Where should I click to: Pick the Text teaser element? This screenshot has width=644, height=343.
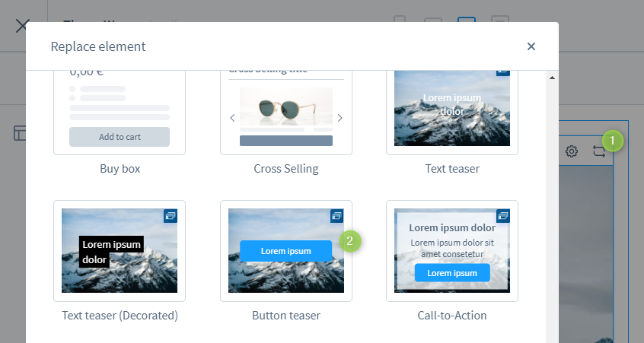tap(451, 113)
